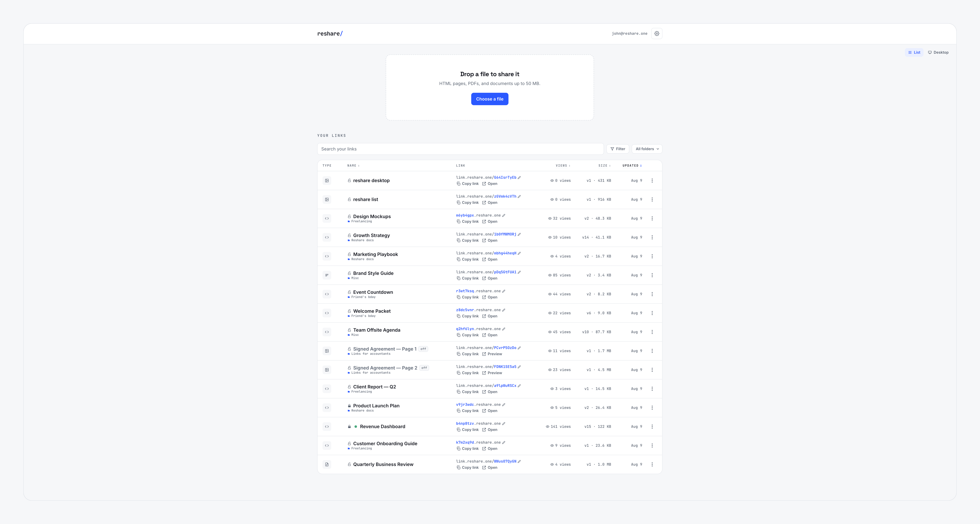
Task: Open the kebab menu for Client Report — Q2
Action: pos(652,389)
